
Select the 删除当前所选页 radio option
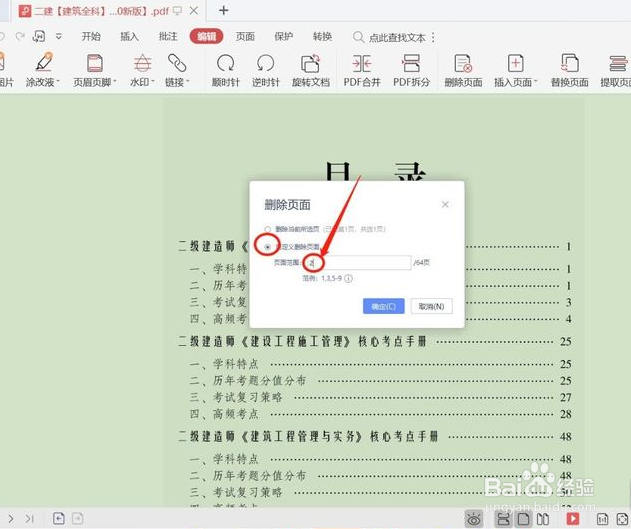point(267,229)
